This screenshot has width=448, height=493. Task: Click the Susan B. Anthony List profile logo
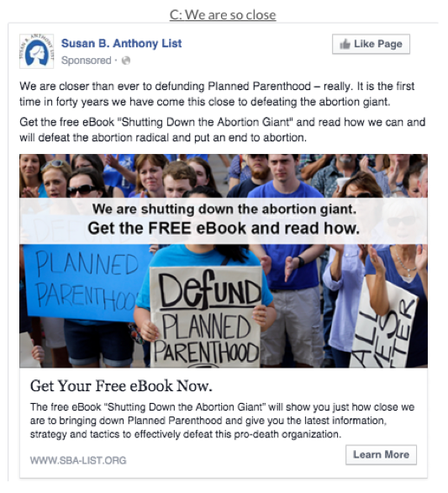click(x=36, y=51)
